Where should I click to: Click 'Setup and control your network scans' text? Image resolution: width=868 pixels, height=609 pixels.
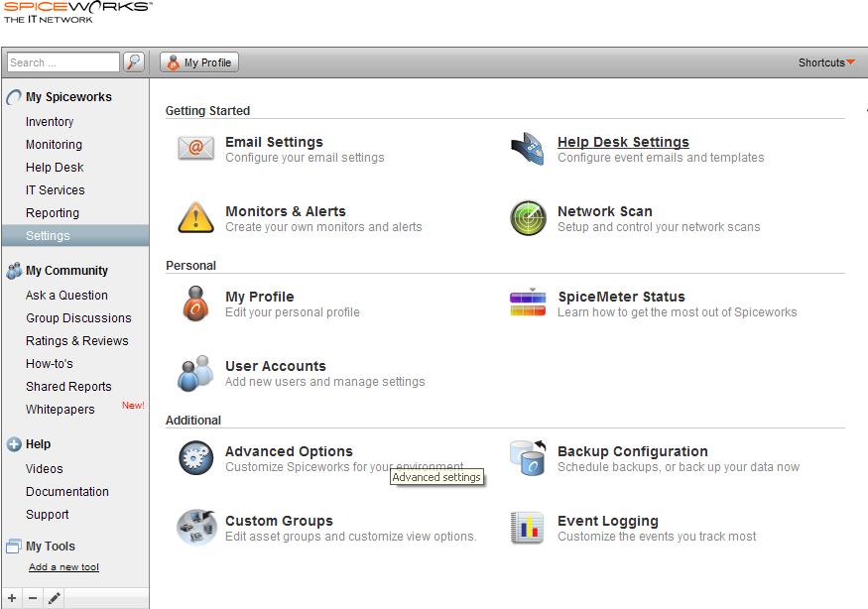(x=659, y=227)
